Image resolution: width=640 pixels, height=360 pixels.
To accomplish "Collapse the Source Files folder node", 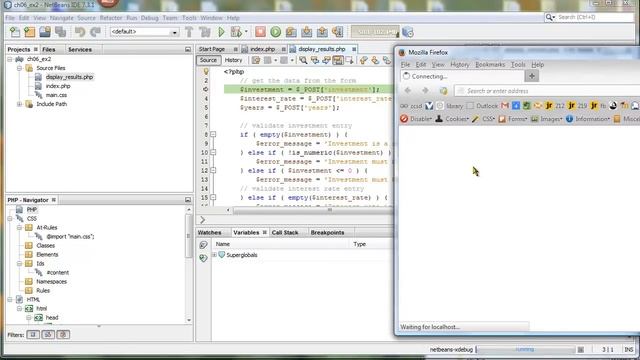I will [x=19, y=68].
